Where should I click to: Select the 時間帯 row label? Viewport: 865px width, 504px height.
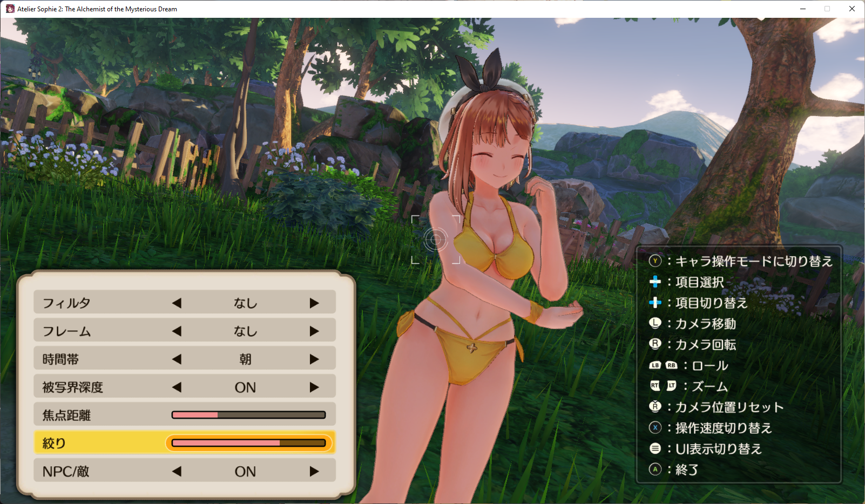pyautogui.click(x=60, y=359)
